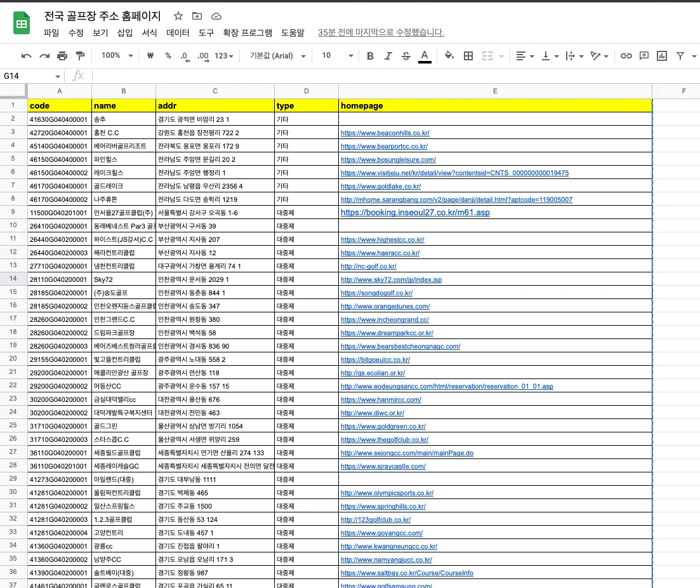Open name box dropdown arrow

point(58,76)
